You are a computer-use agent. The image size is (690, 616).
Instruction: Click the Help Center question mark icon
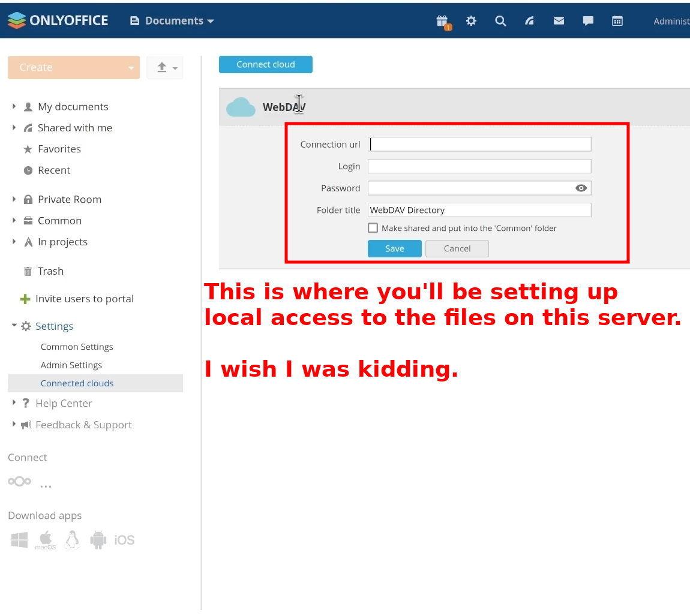coord(26,403)
